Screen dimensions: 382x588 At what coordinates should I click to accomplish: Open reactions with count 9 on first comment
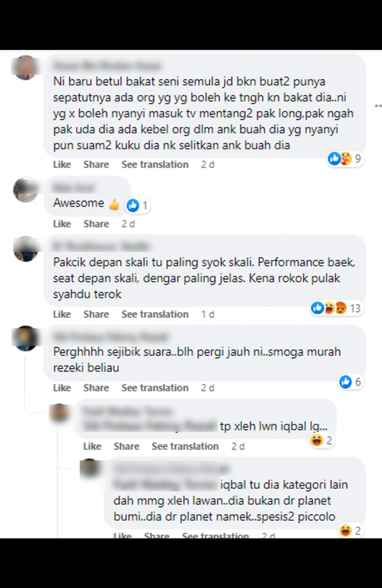click(345, 158)
